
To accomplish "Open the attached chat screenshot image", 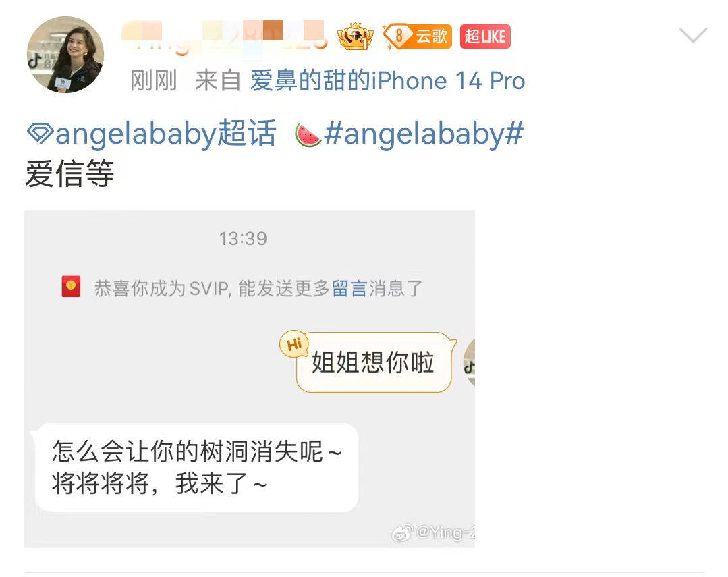I will coord(250,379).
